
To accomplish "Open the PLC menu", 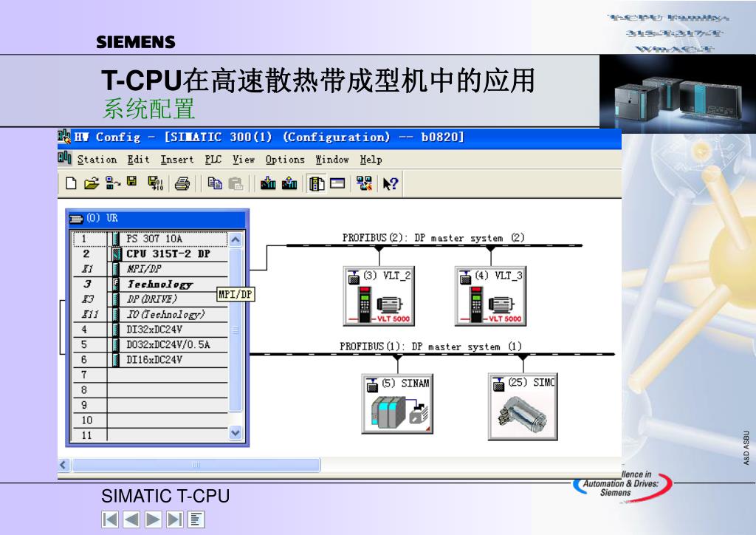I will [213, 159].
